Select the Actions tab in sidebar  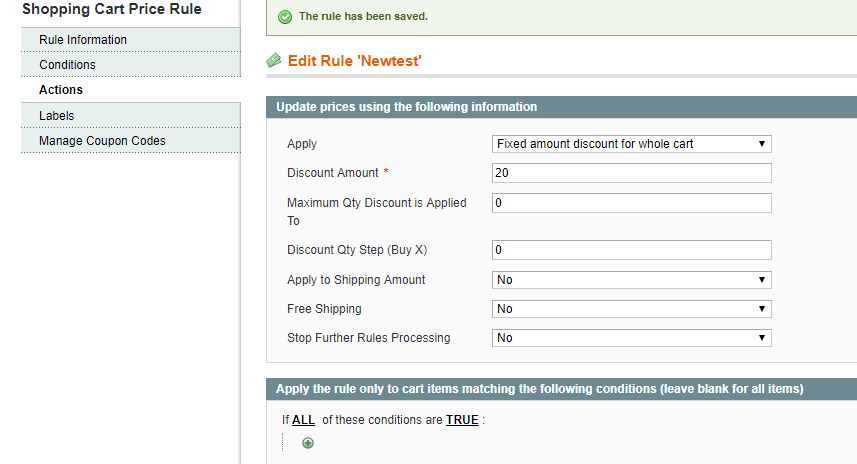click(x=131, y=90)
